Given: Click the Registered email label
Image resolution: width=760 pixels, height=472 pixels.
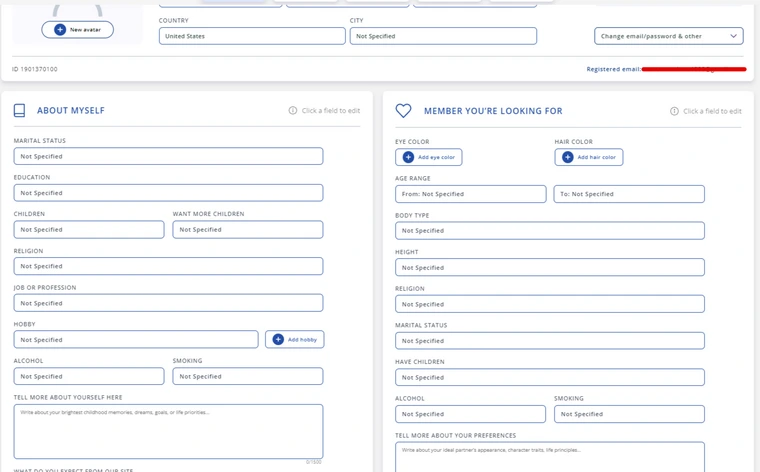Looking at the screenshot, I should point(614,69).
